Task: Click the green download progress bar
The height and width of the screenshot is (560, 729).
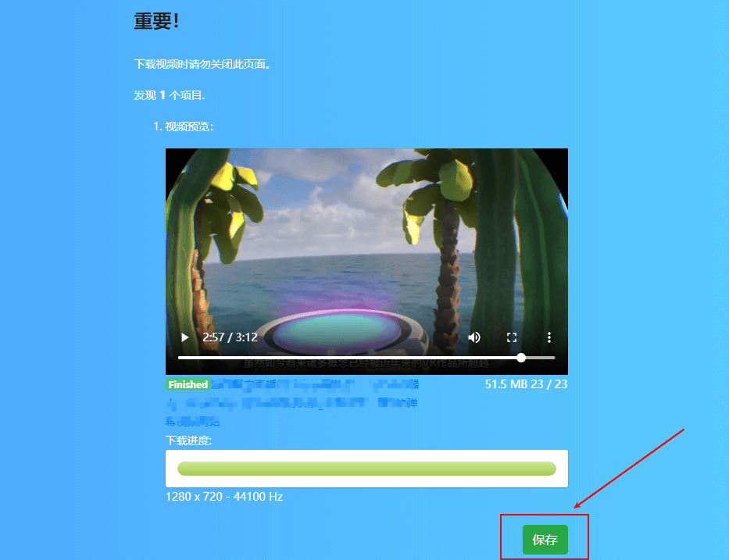Action: click(366, 468)
